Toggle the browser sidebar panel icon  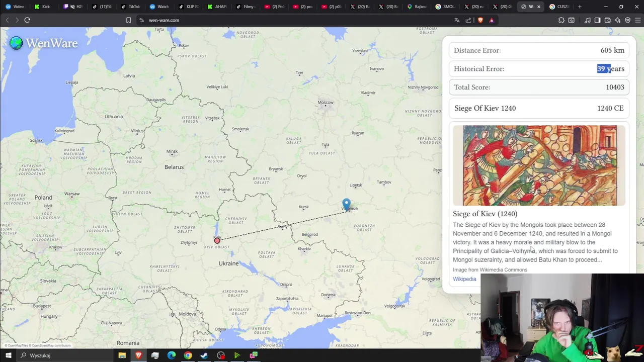coord(597,20)
